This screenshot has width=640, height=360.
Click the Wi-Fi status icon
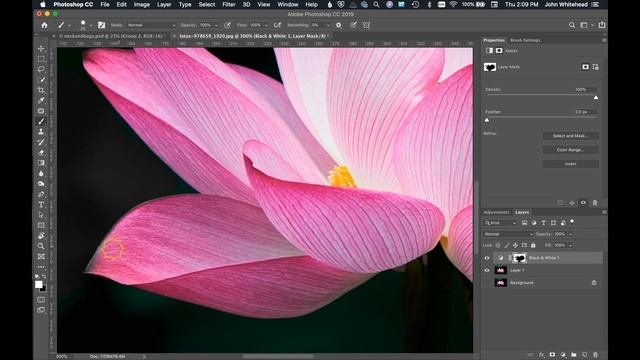pyautogui.click(x=453, y=4)
